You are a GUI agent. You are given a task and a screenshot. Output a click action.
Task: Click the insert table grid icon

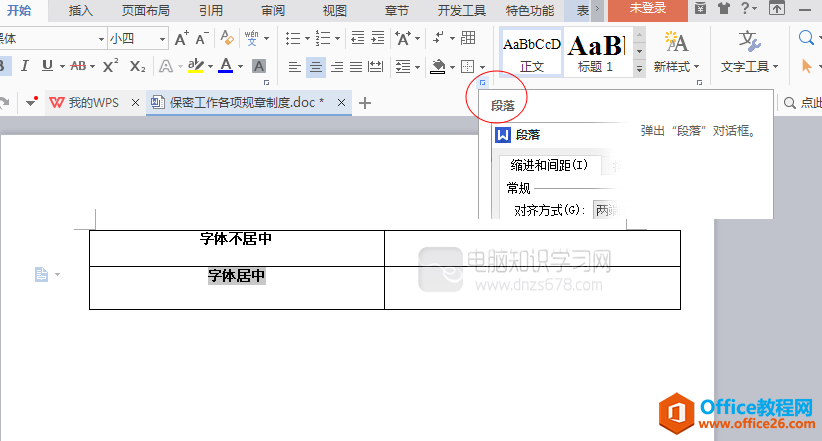[x=468, y=38]
